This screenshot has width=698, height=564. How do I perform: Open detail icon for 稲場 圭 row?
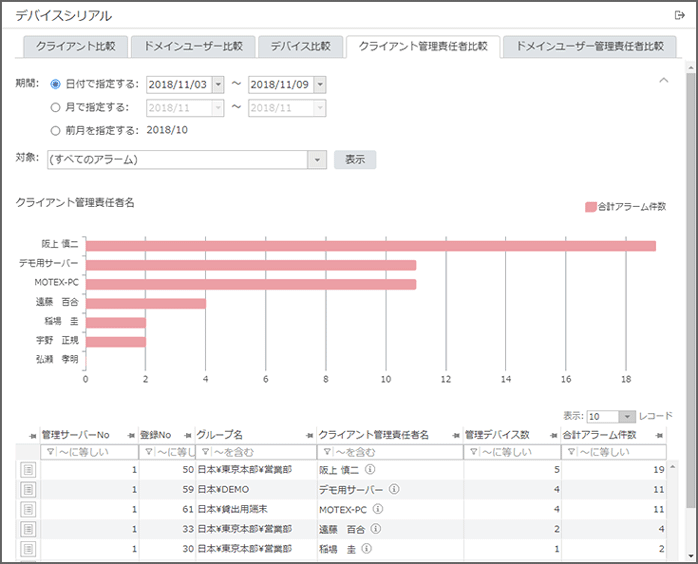tap(28, 549)
